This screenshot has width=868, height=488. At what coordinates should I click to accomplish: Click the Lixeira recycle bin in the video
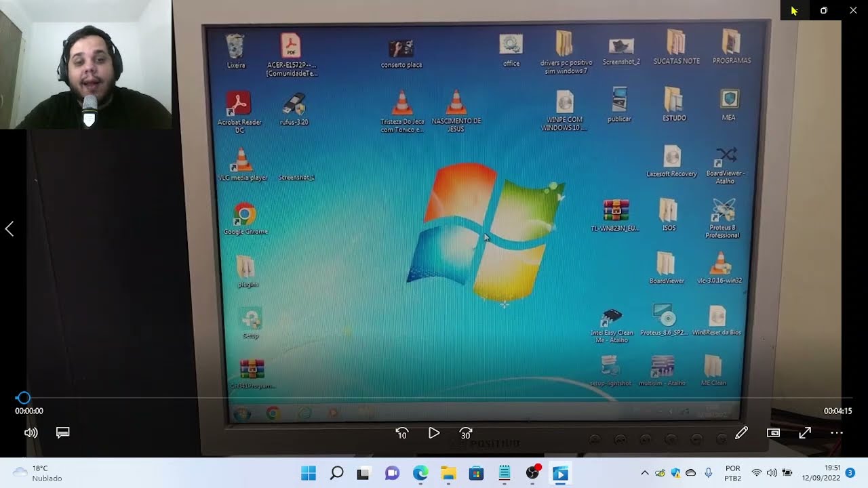235,52
